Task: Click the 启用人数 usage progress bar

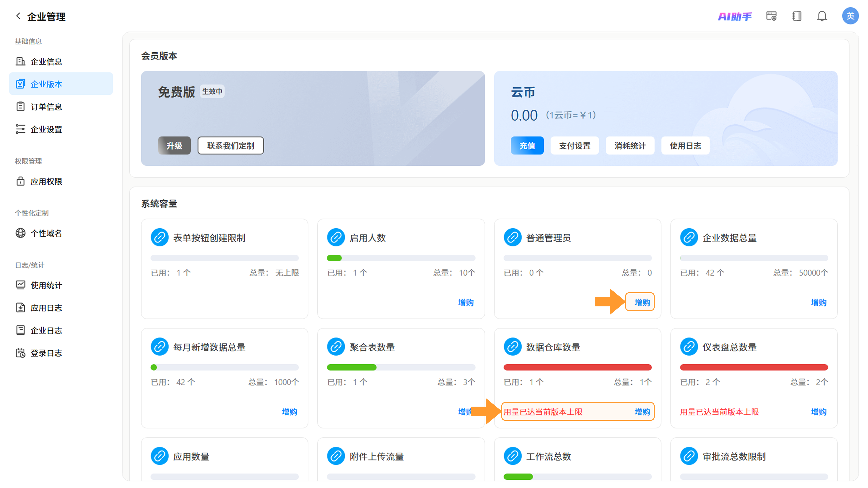Action: coord(401,258)
